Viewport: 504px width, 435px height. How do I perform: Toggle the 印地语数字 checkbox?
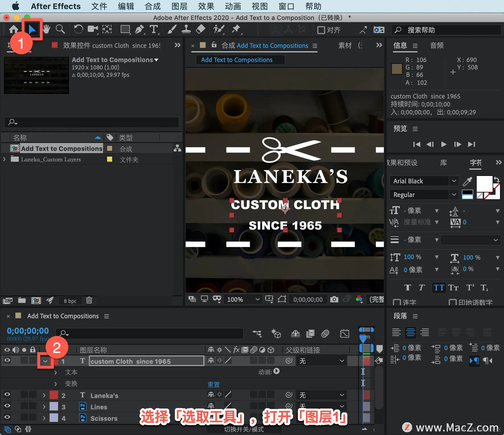[x=452, y=302]
